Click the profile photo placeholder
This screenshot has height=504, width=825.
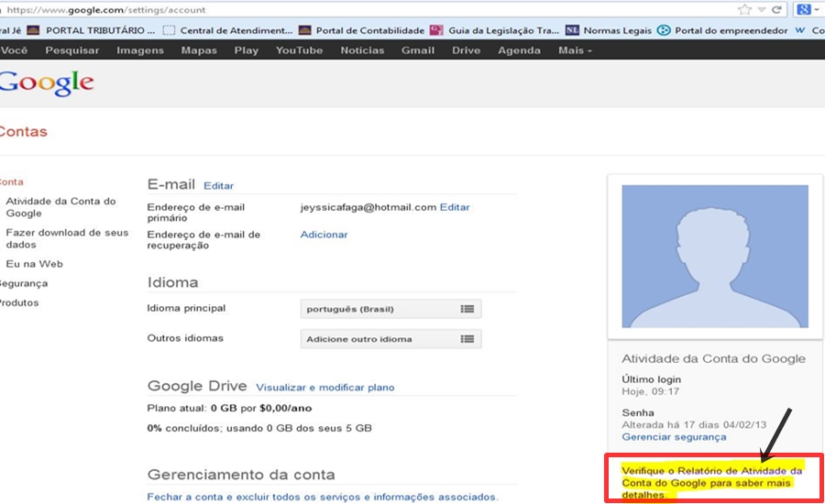714,257
